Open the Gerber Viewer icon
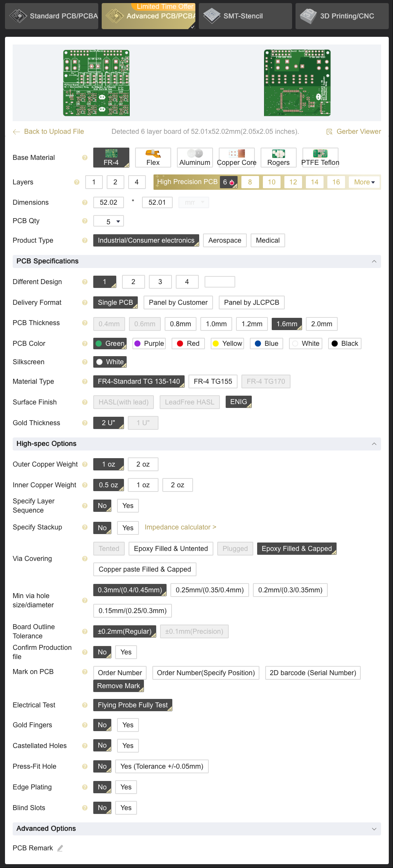The height and width of the screenshot is (868, 393). [329, 132]
